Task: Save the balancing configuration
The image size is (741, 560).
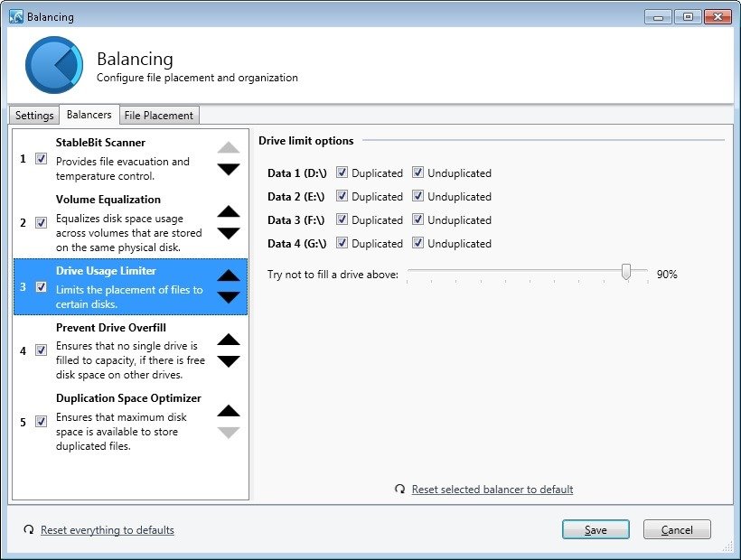Action: (596, 530)
